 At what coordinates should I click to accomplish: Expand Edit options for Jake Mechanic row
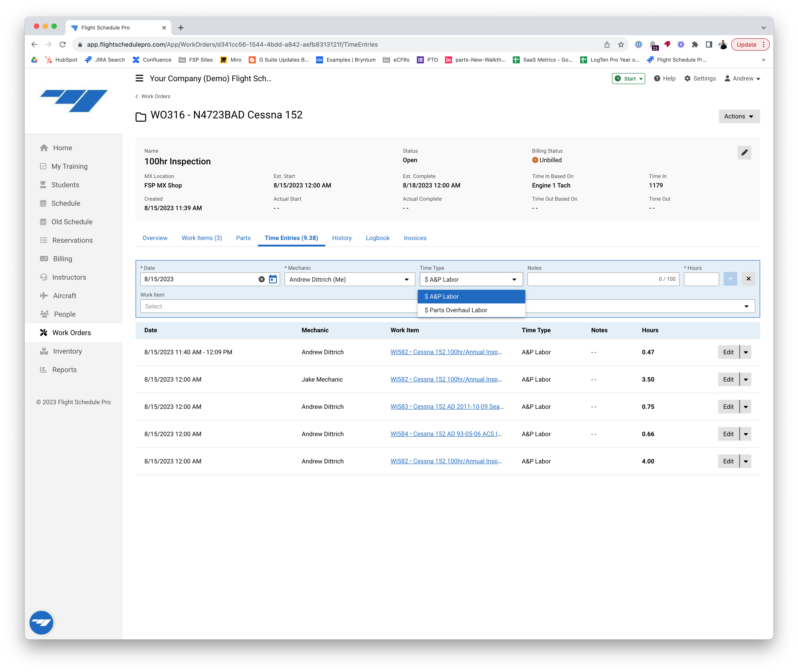[745, 379]
